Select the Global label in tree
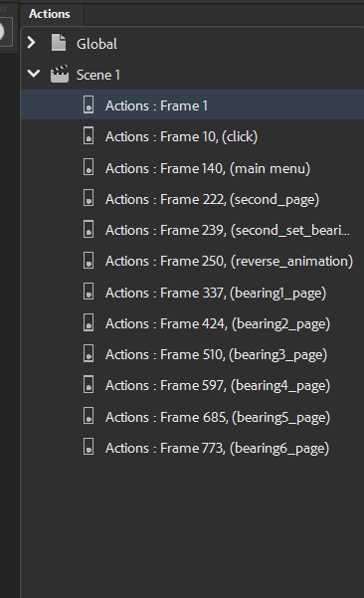 [x=96, y=44]
